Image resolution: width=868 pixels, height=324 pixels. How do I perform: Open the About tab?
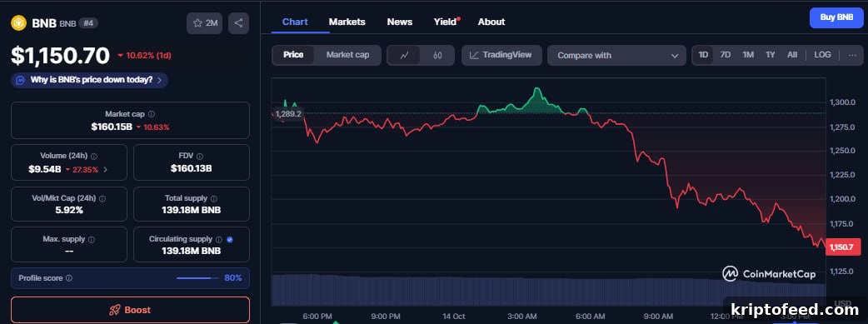click(491, 22)
